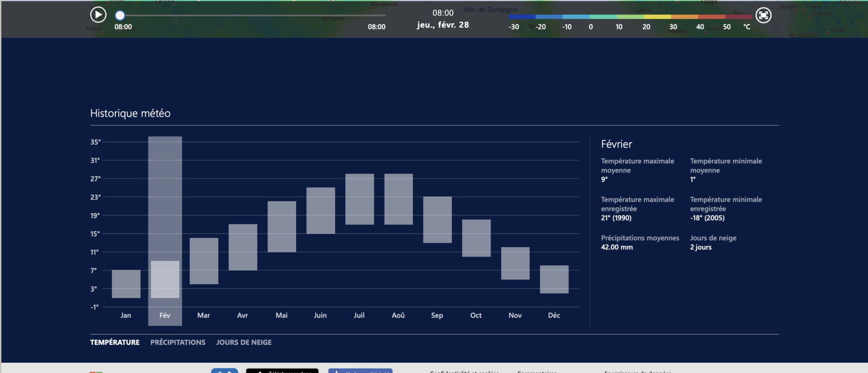Click the "jeu., févr. 28" date label
This screenshot has height=373, width=868.
click(x=443, y=25)
